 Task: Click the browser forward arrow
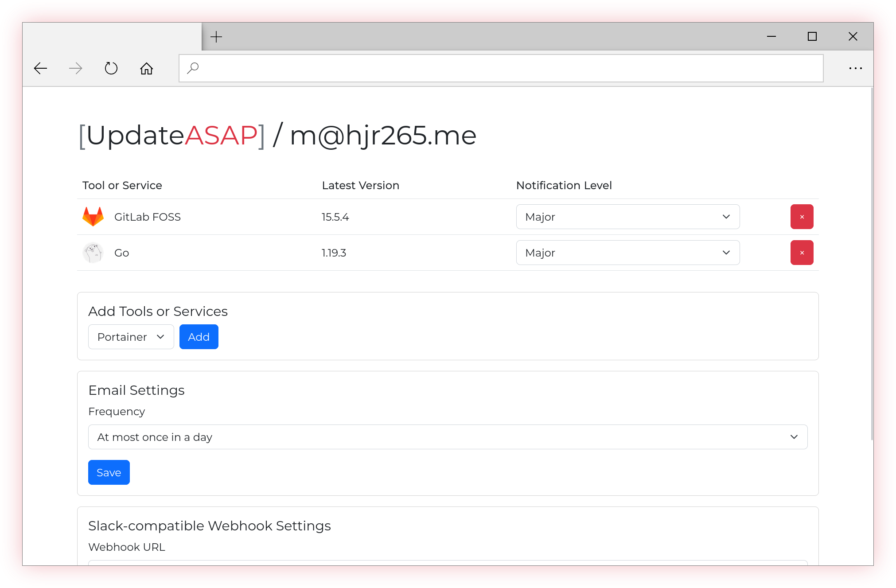(76, 68)
